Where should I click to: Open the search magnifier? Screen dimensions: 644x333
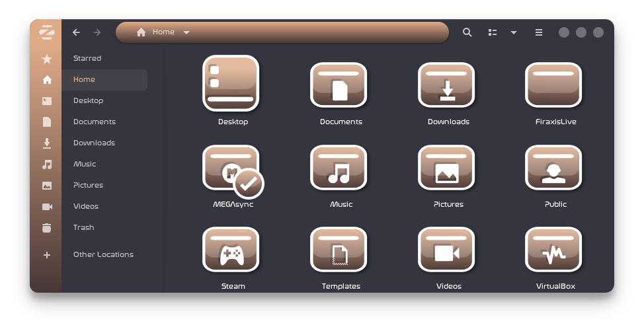pyautogui.click(x=467, y=32)
